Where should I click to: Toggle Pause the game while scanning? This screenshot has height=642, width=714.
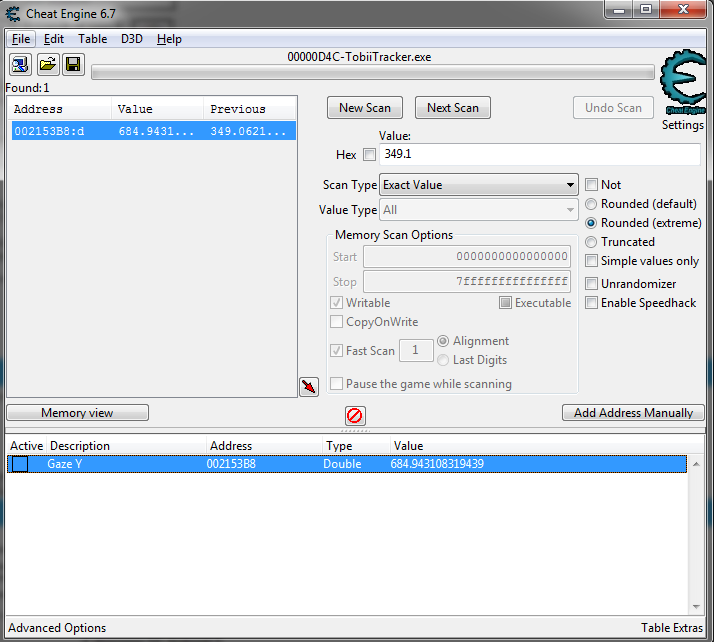pyautogui.click(x=336, y=384)
